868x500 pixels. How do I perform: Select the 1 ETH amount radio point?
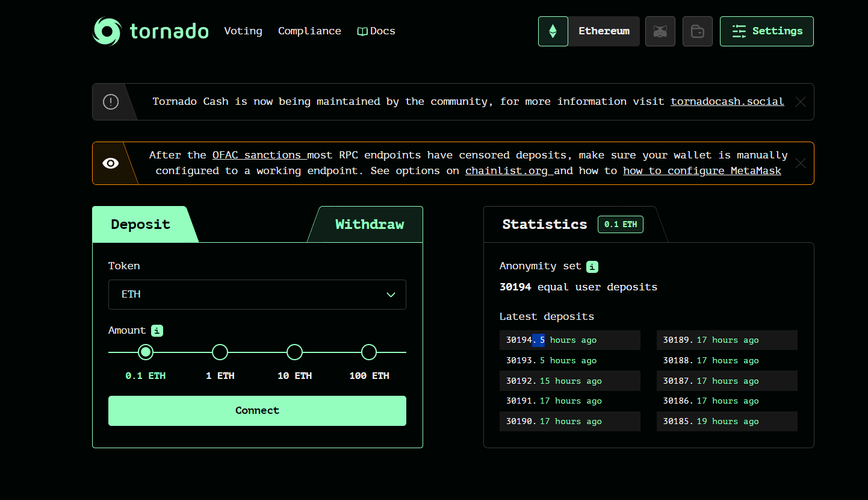point(220,352)
